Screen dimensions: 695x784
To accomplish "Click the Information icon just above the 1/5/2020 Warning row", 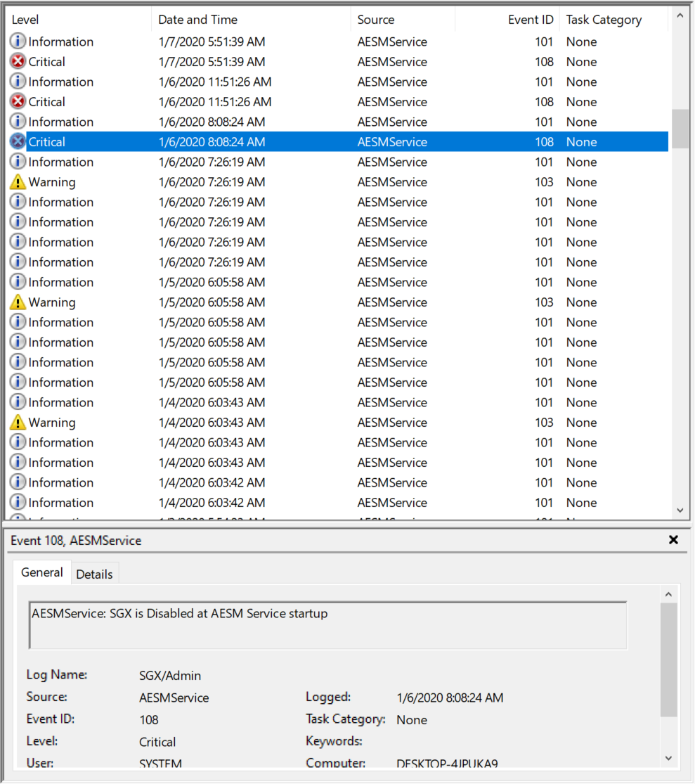I will (x=18, y=281).
